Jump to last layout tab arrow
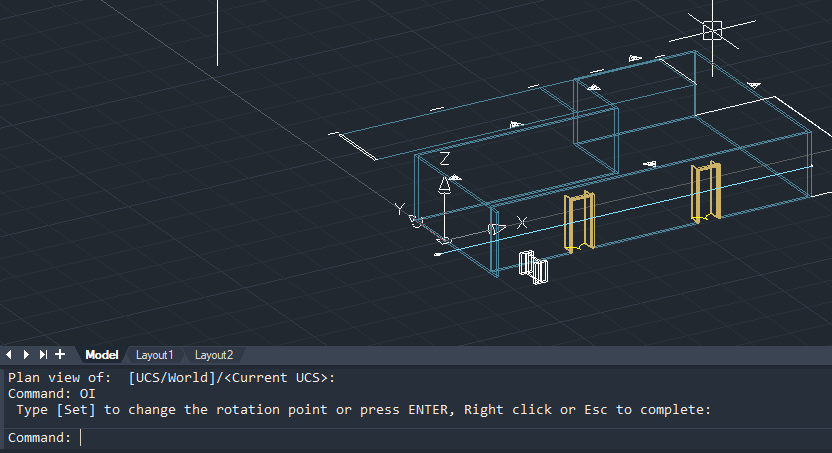 point(44,354)
